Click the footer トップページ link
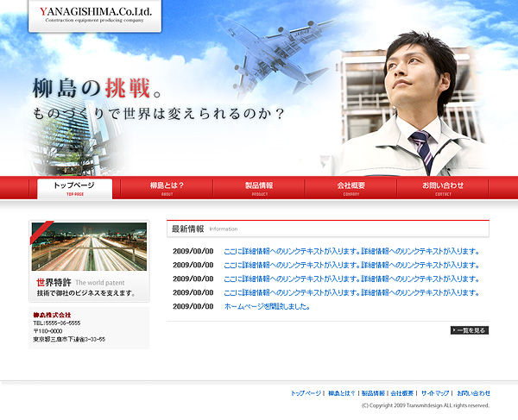The height and width of the screenshot is (420, 518). pyautogui.click(x=306, y=393)
